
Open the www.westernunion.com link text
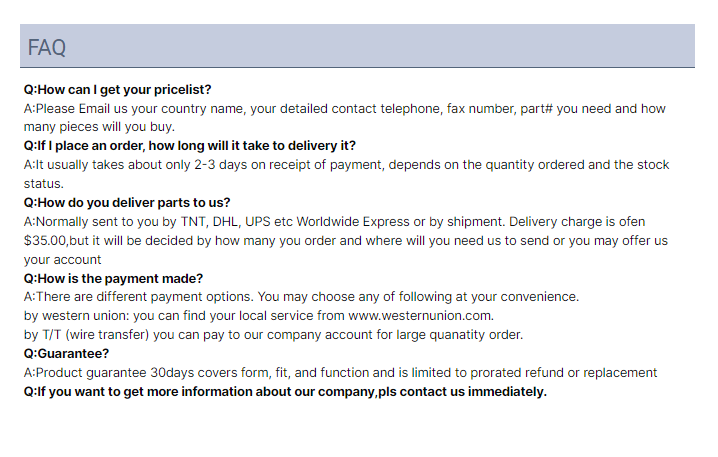[420, 315]
